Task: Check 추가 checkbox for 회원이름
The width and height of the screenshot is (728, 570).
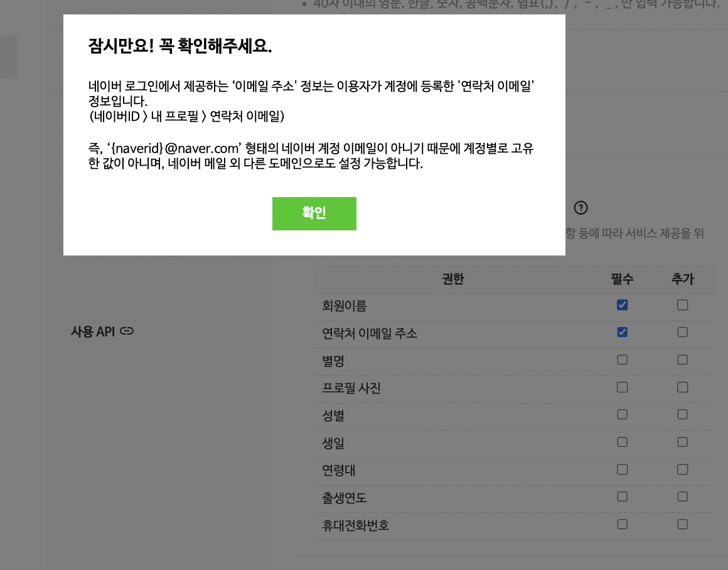Action: pos(683,304)
